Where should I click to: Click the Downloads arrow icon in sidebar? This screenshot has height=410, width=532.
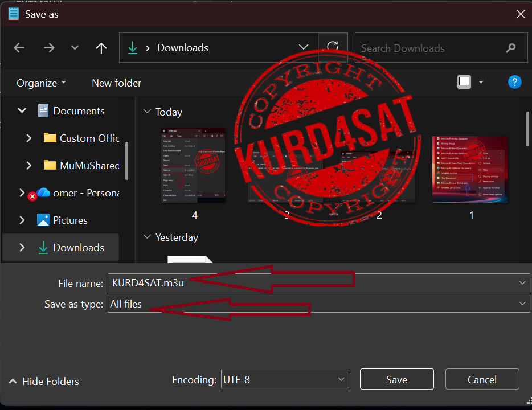point(43,248)
